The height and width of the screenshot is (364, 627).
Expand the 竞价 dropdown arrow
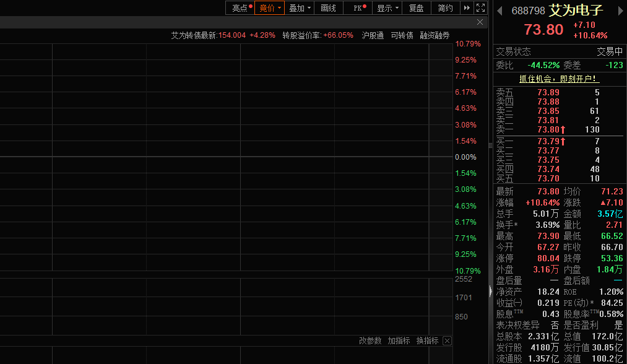pyautogui.click(x=280, y=8)
